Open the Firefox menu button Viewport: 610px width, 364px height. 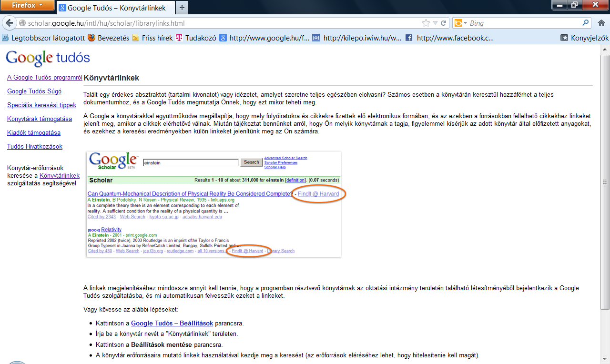point(27,5)
